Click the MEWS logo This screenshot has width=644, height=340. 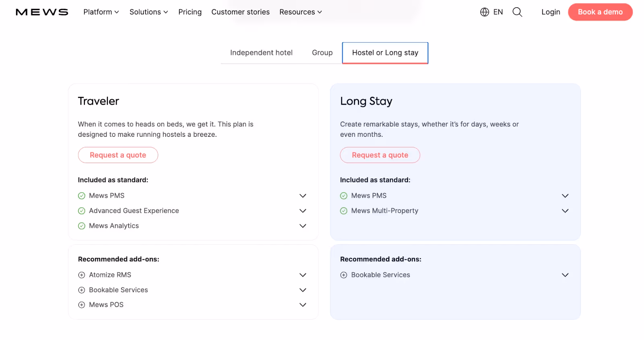42,12
